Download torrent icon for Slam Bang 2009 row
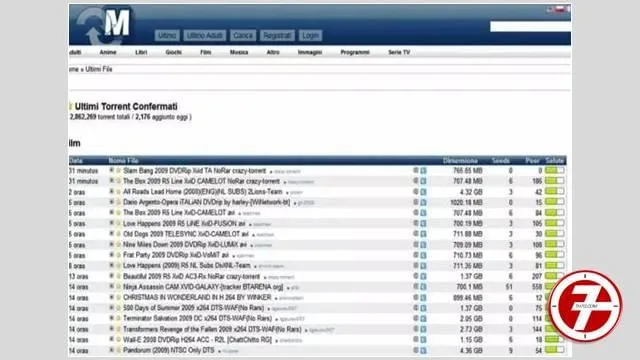 423,171
